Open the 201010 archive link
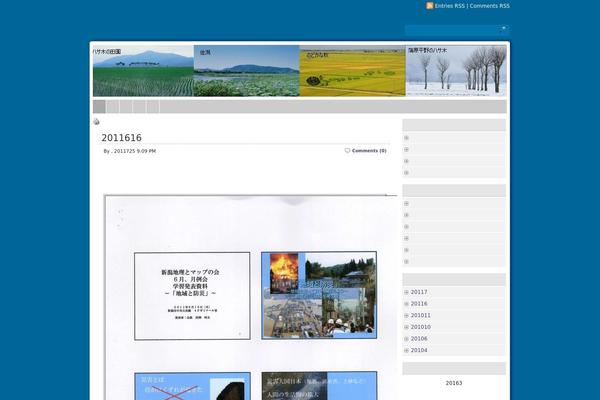Screen dimensions: 600x400 [x=421, y=327]
